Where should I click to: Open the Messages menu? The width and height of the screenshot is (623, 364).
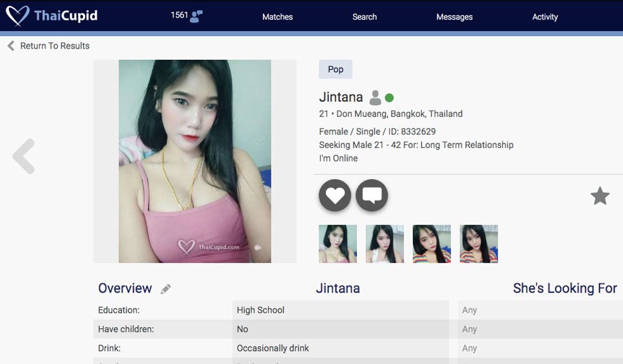coord(454,17)
